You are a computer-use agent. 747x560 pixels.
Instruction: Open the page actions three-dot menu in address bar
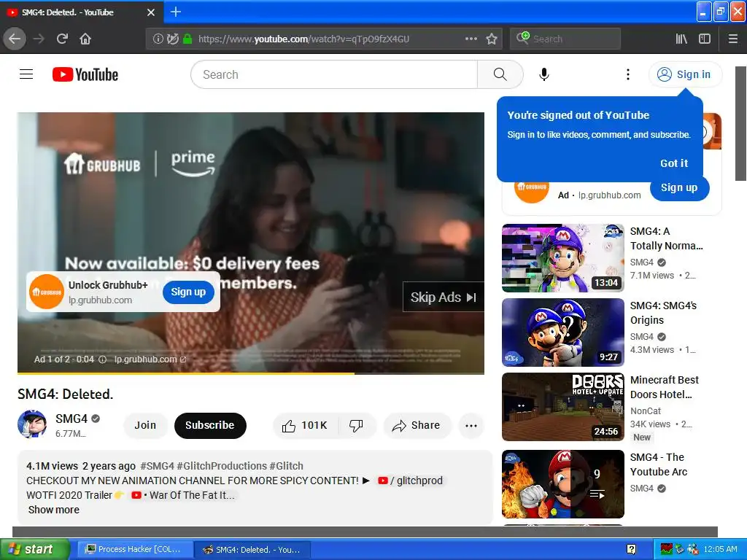point(471,39)
